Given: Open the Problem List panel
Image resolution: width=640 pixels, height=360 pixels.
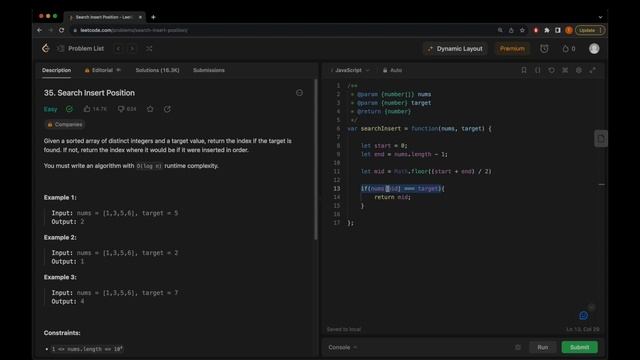Looking at the screenshot, I should [81, 49].
